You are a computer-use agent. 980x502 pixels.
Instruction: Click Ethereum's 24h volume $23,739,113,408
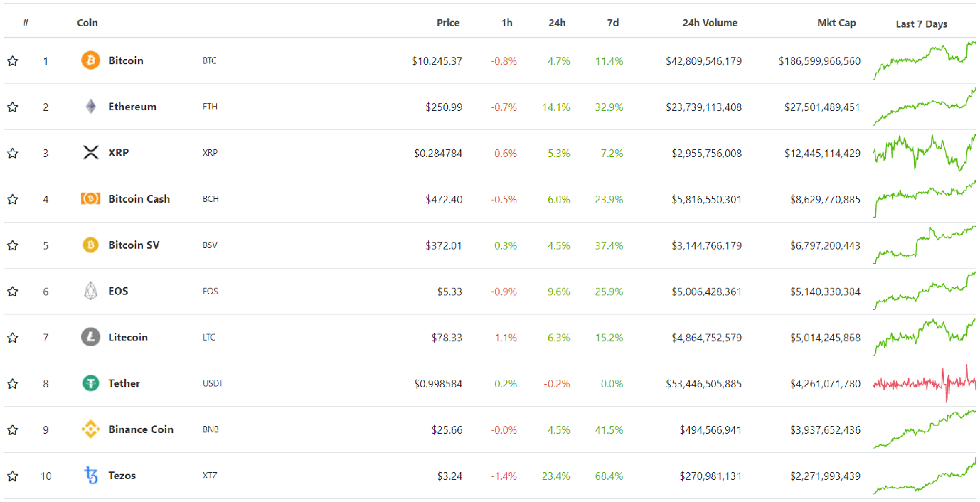coord(704,107)
